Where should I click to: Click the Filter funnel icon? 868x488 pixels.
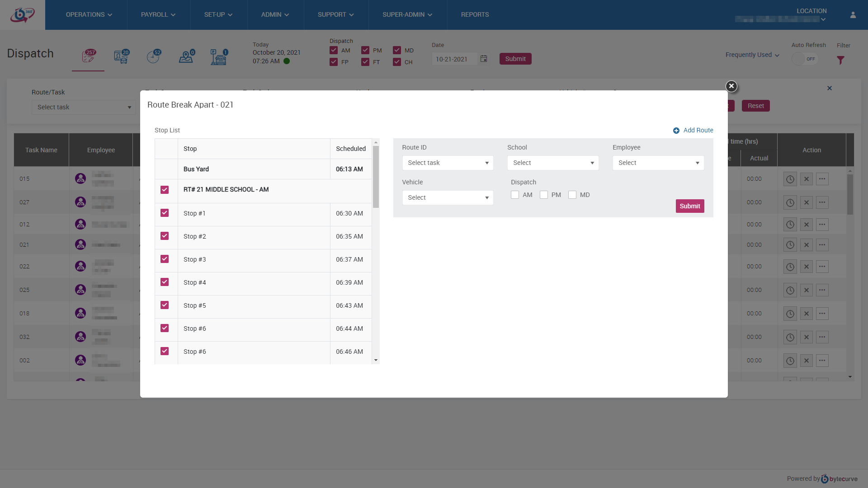tap(840, 60)
